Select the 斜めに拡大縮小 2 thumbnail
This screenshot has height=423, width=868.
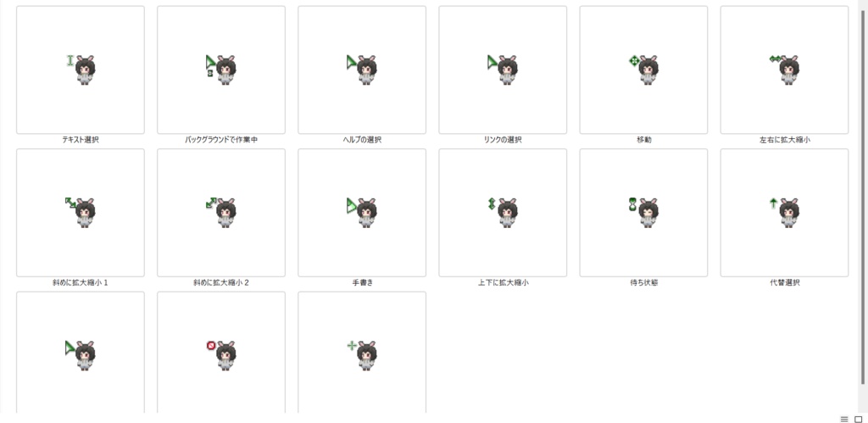click(221, 213)
